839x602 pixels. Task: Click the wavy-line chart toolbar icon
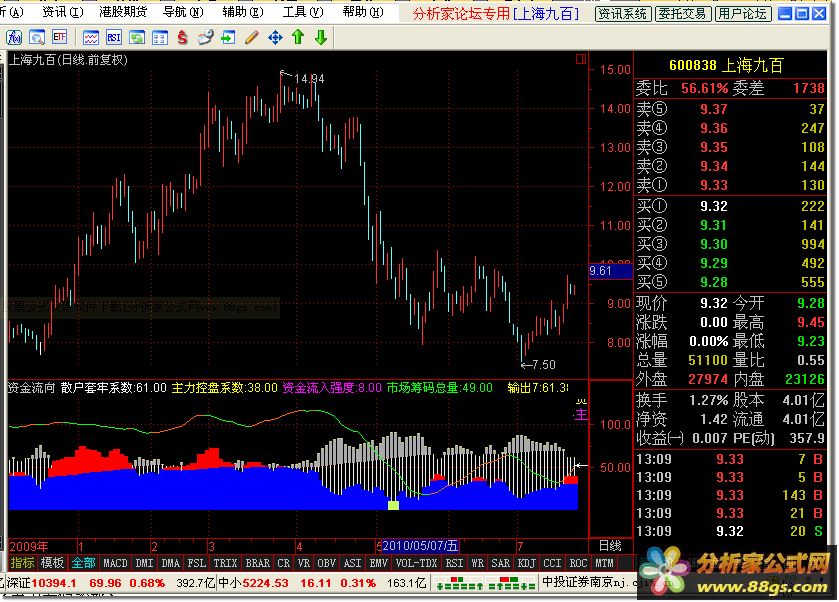click(90, 37)
